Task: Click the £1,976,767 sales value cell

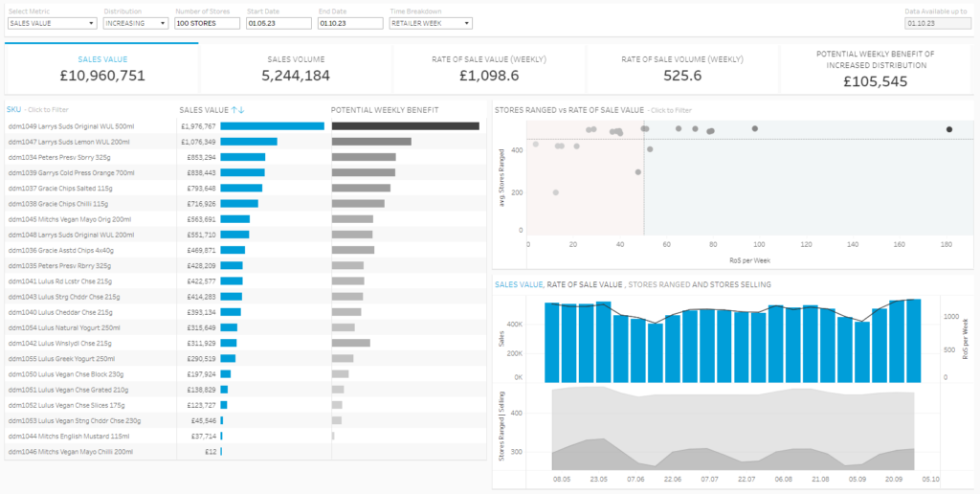Action: 199,126
